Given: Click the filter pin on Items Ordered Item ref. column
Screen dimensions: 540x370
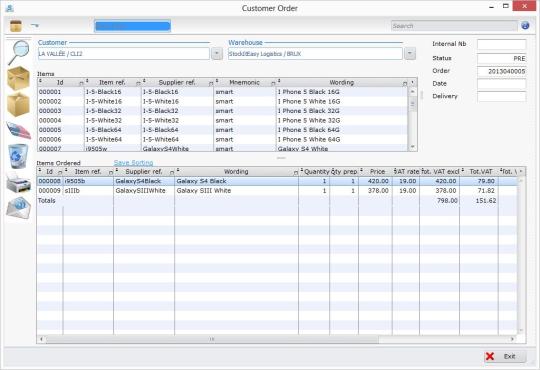Looking at the screenshot, I should click(111, 172).
